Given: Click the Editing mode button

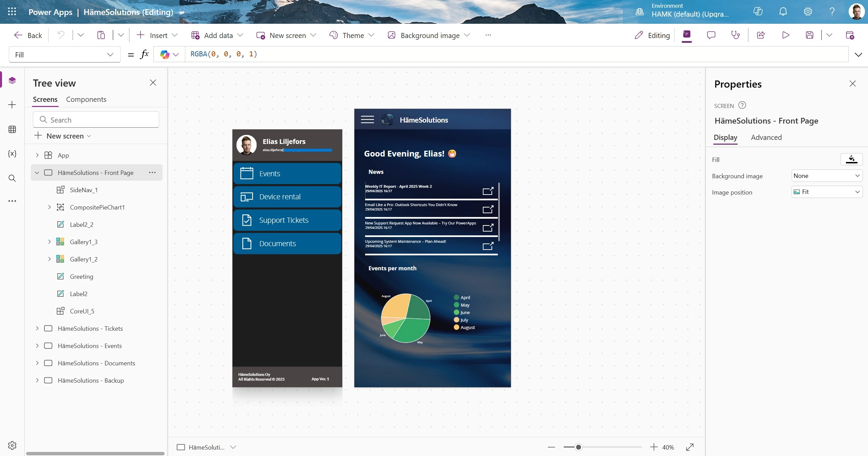Looking at the screenshot, I should (x=652, y=35).
